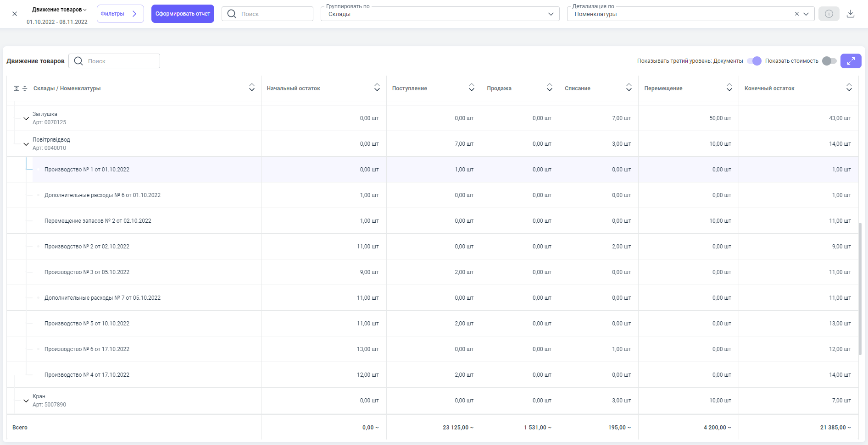Open the Группировать по dropdown

440,14
